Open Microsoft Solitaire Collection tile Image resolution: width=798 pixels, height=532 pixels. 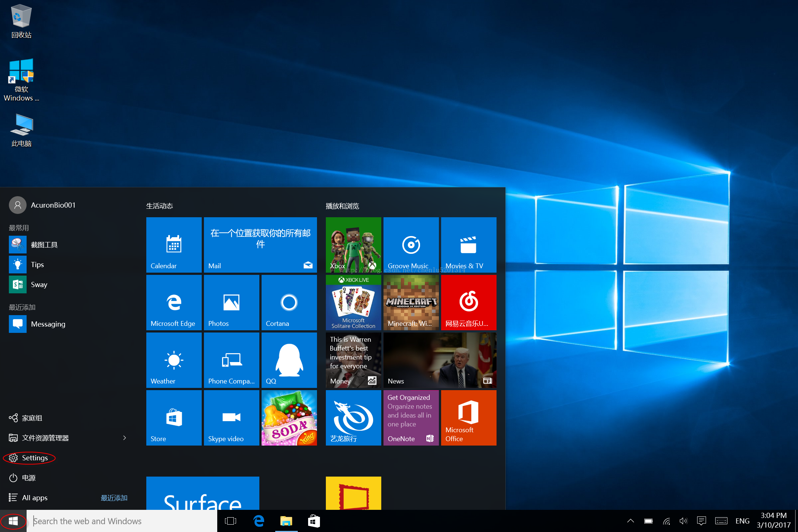(354, 303)
